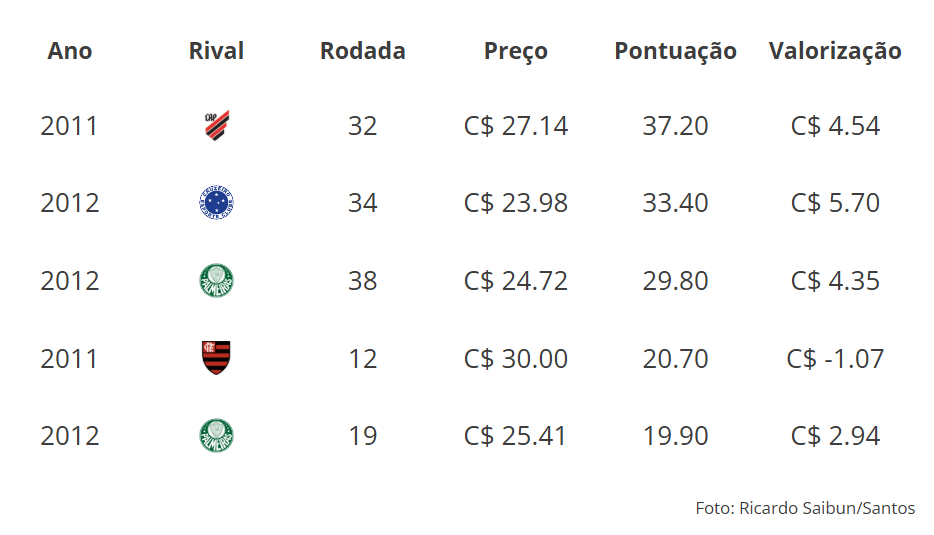Click the valuation C$ 5.70 cell
This screenshot has width=934, height=535.
(x=835, y=203)
